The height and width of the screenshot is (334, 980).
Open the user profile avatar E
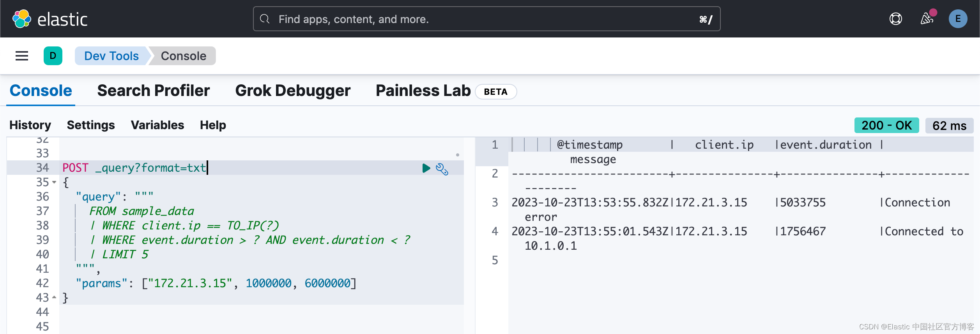coord(958,19)
